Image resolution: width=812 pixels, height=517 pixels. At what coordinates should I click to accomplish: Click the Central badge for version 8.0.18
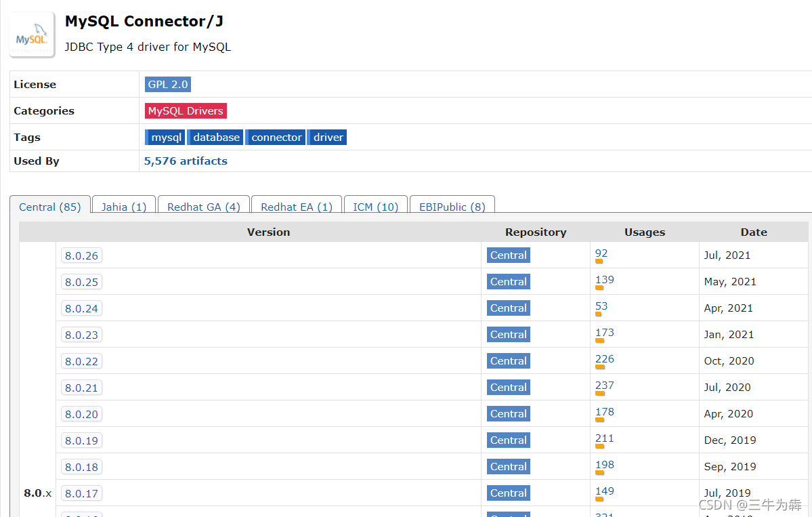click(509, 466)
